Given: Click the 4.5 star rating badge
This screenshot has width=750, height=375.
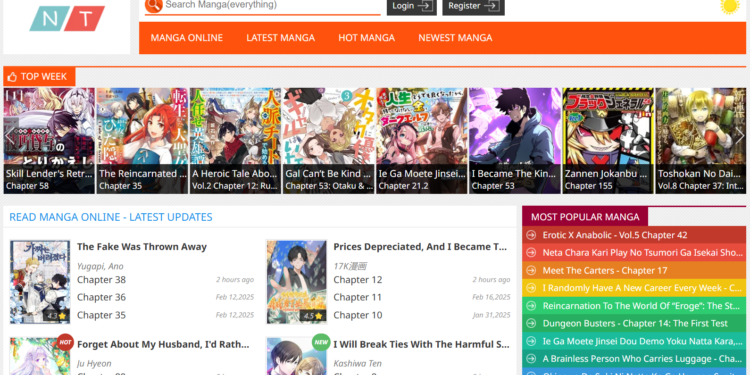Looking at the screenshot, I should point(313,316).
